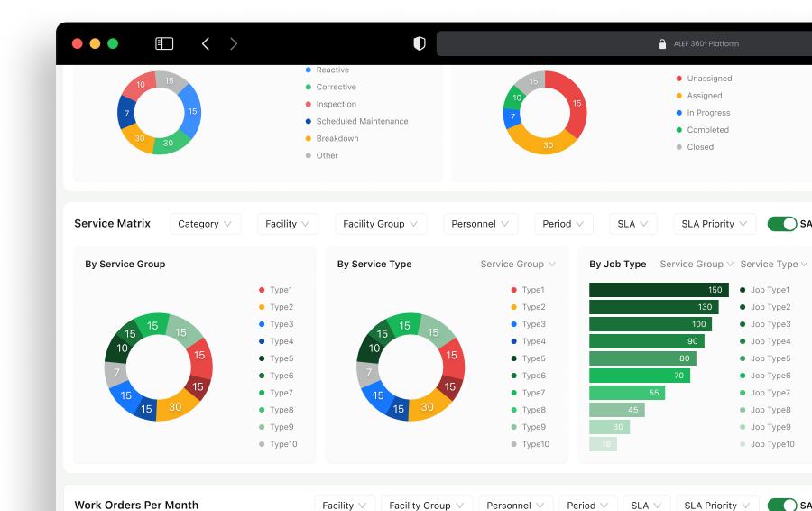This screenshot has width=812, height=511.
Task: Select the 70 bar in By Job Type
Action: click(640, 376)
